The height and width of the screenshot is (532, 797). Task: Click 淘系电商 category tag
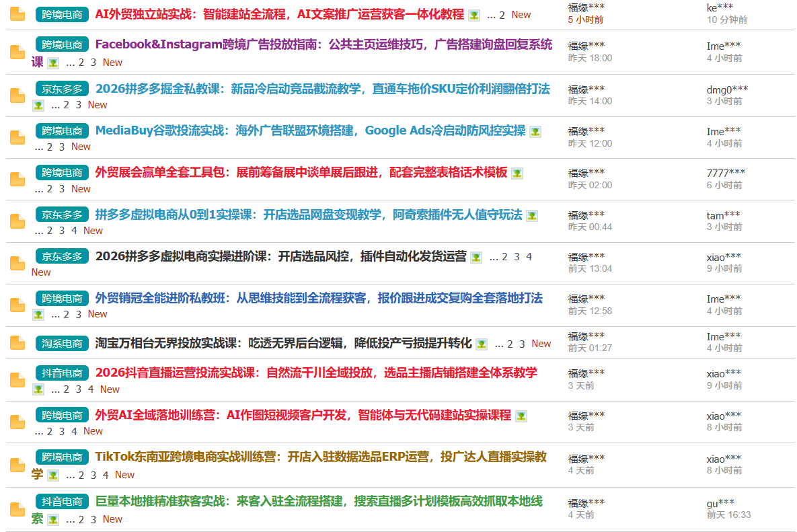click(62, 344)
